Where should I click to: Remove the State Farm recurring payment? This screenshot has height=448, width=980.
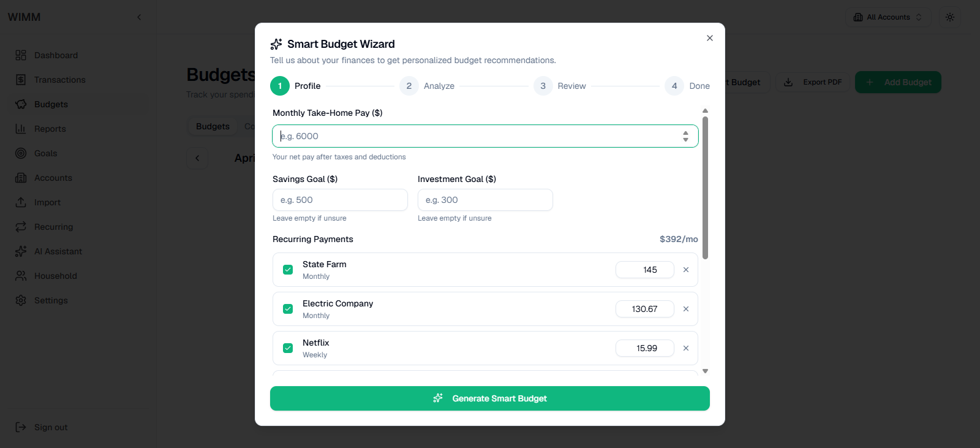coord(686,270)
